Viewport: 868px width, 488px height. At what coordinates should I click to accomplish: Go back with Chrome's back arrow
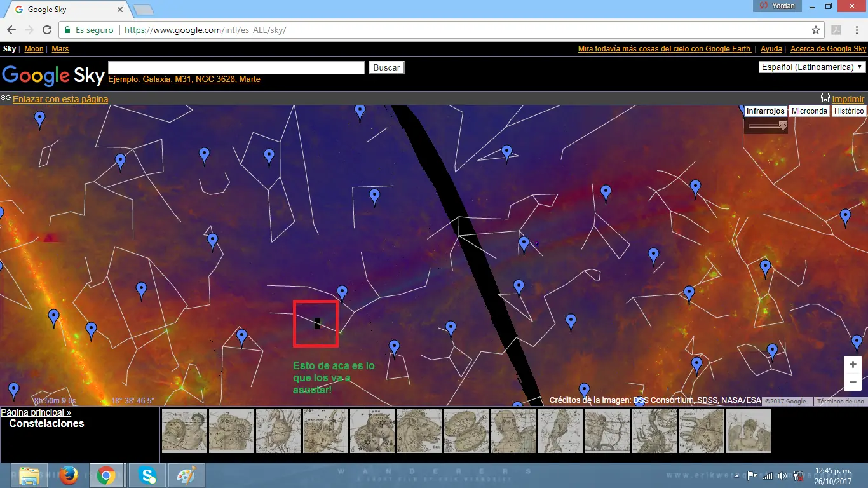click(x=11, y=30)
